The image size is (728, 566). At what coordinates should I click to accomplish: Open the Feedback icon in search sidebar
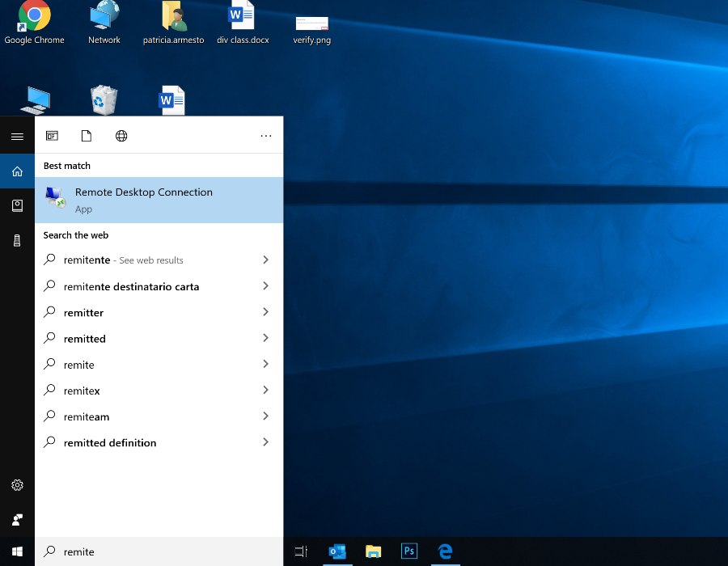click(17, 520)
